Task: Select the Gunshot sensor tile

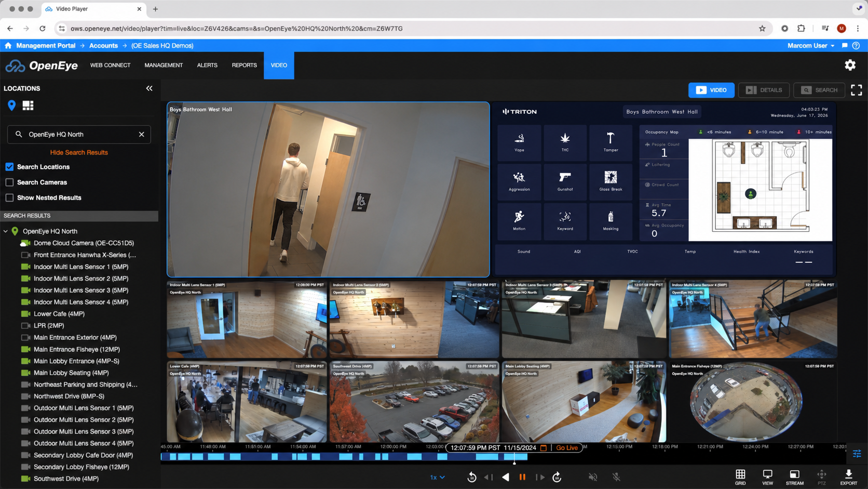Action: click(565, 182)
